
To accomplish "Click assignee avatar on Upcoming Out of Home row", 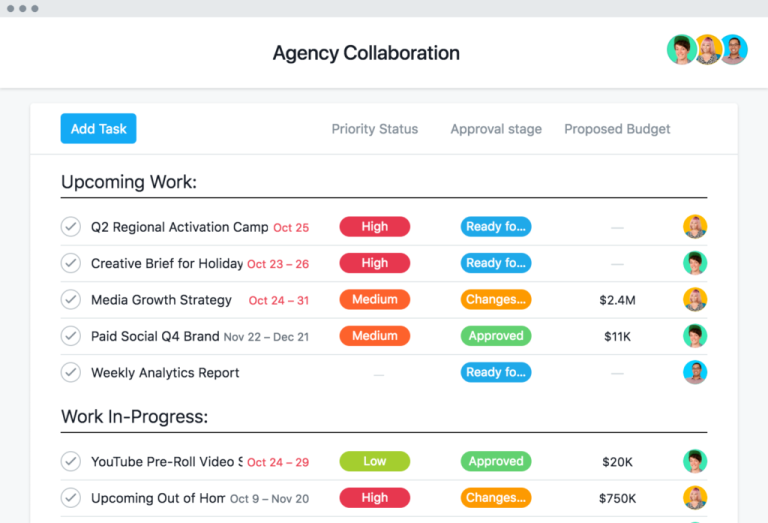I will [695, 498].
